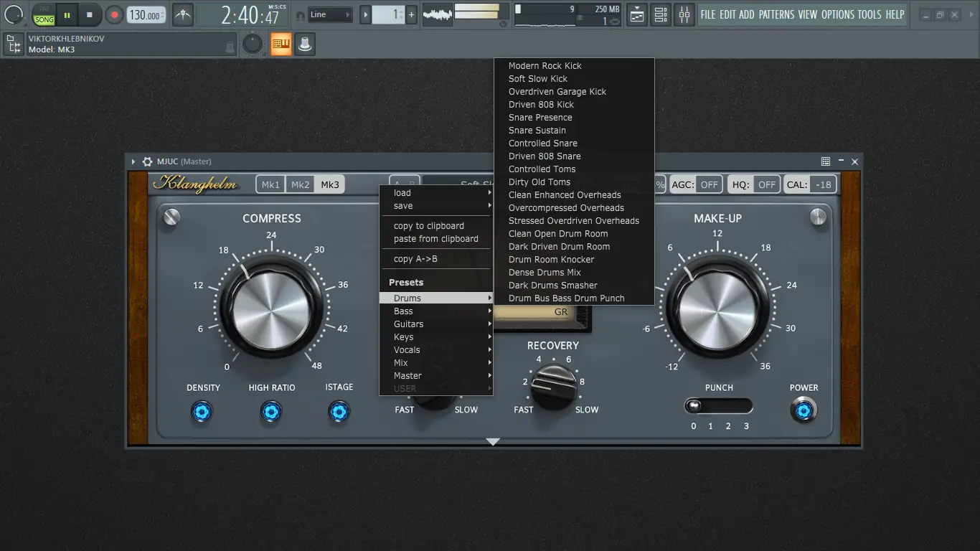Toggle the HIGH RATIO switch

[271, 412]
